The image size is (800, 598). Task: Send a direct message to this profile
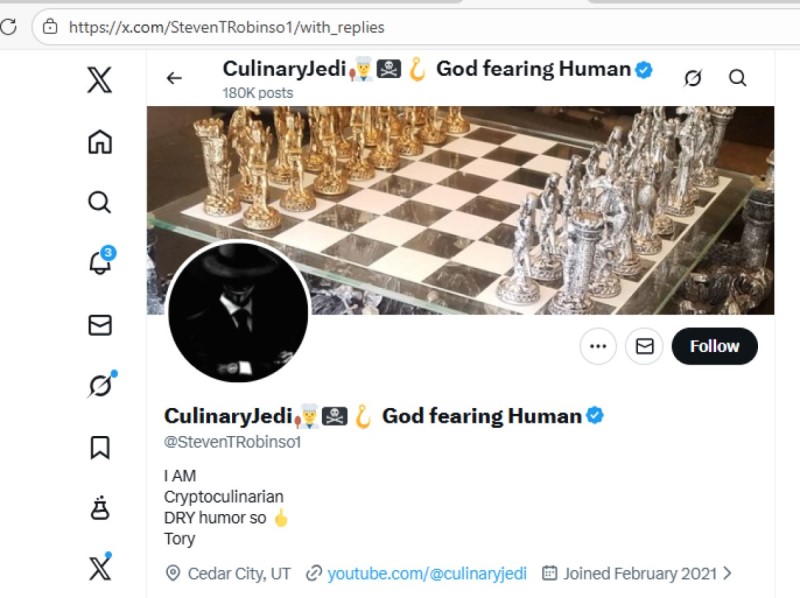pos(644,346)
